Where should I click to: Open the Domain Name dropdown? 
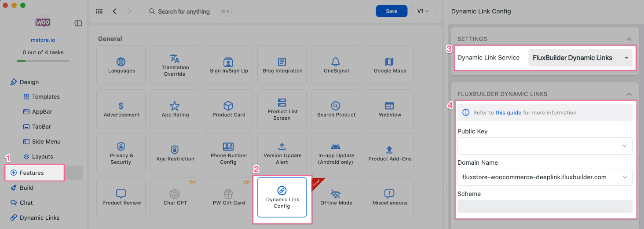[545, 177]
